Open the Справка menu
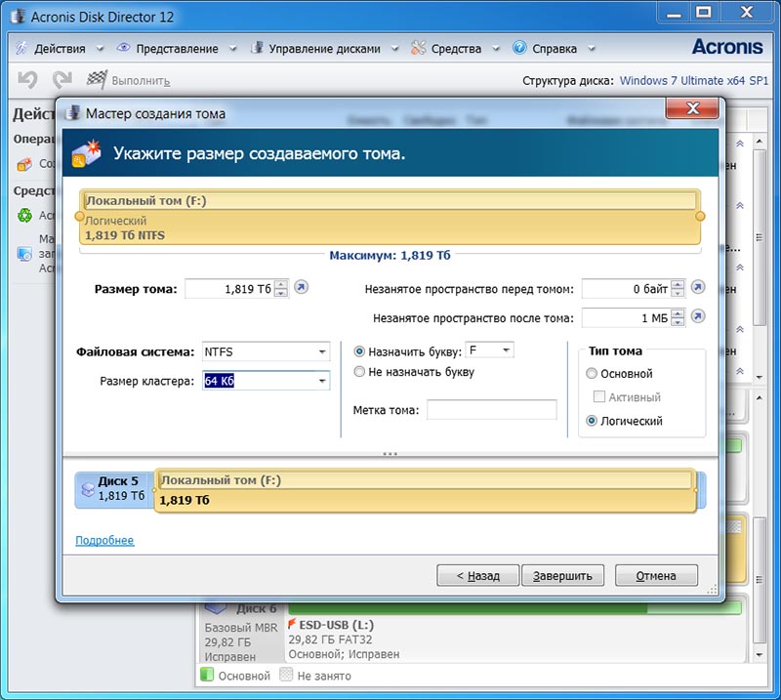781x700 pixels. click(x=554, y=49)
